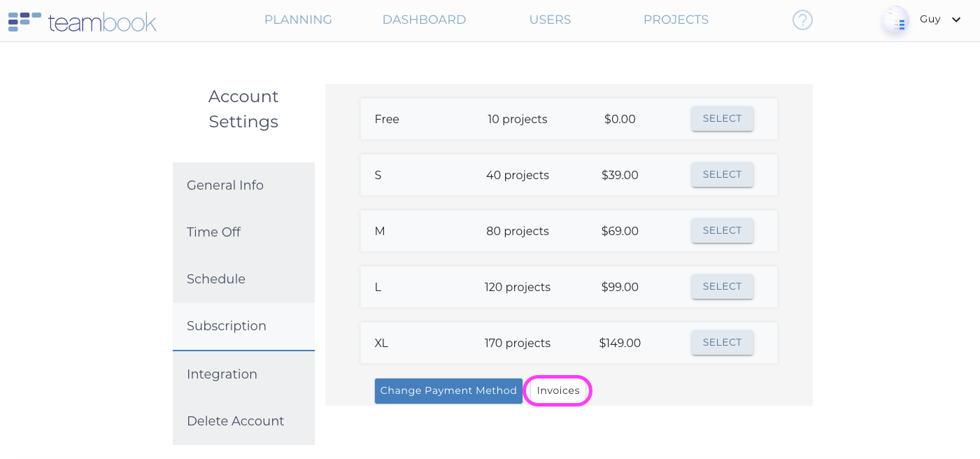Expand the Guy account dropdown arrow

coord(956,20)
